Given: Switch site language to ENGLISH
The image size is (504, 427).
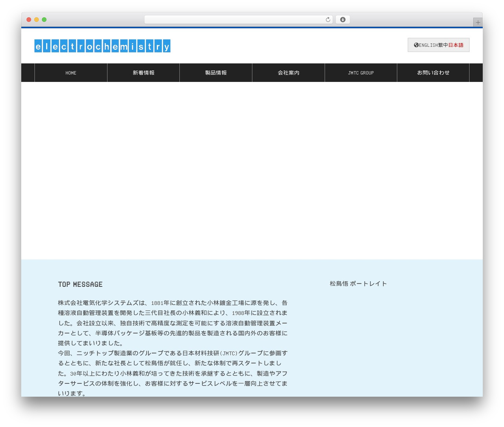Looking at the screenshot, I should [428, 45].
